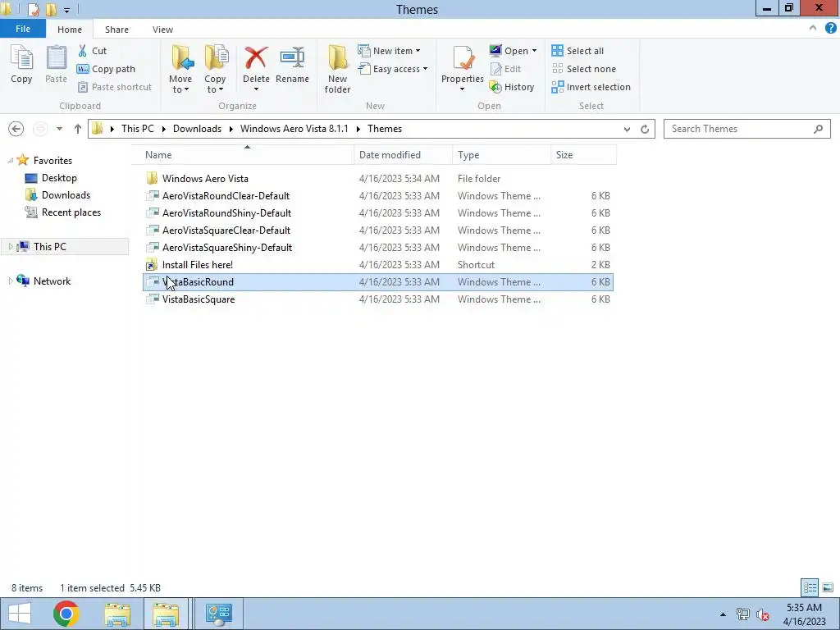Select the Windows Aero Vista folder
This screenshot has height=630, width=840.
377,178
